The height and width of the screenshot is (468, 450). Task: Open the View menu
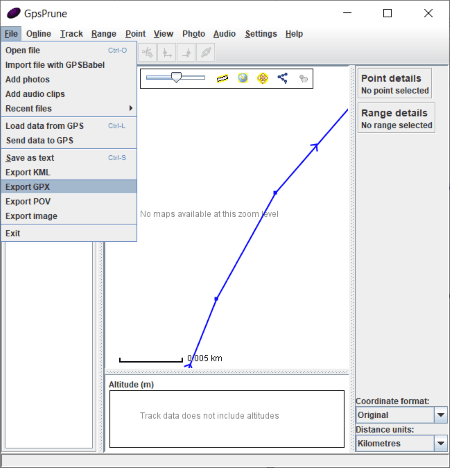(x=163, y=34)
